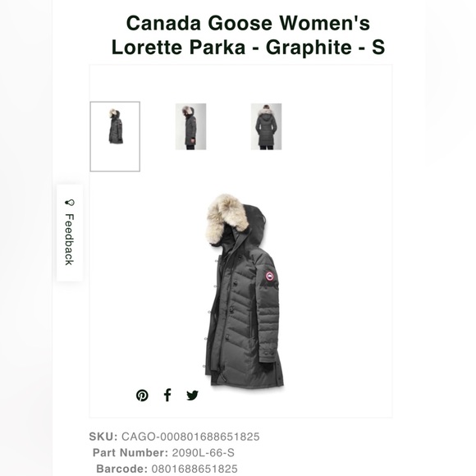This screenshot has height=476, width=476.
Task: Click the SKU value CAGO-000801688651825
Action: 190,437
